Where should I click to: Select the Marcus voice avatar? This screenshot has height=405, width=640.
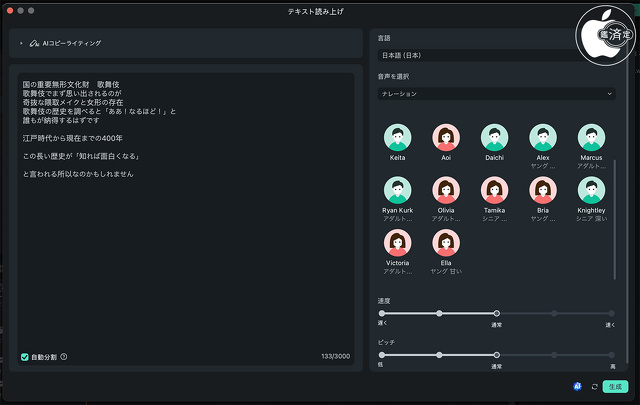(x=591, y=138)
